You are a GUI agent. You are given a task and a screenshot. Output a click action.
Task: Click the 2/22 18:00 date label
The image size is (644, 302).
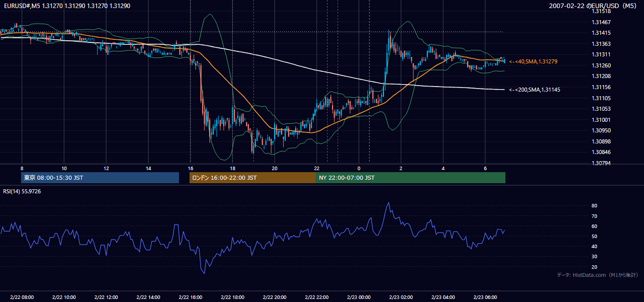pos(232,297)
